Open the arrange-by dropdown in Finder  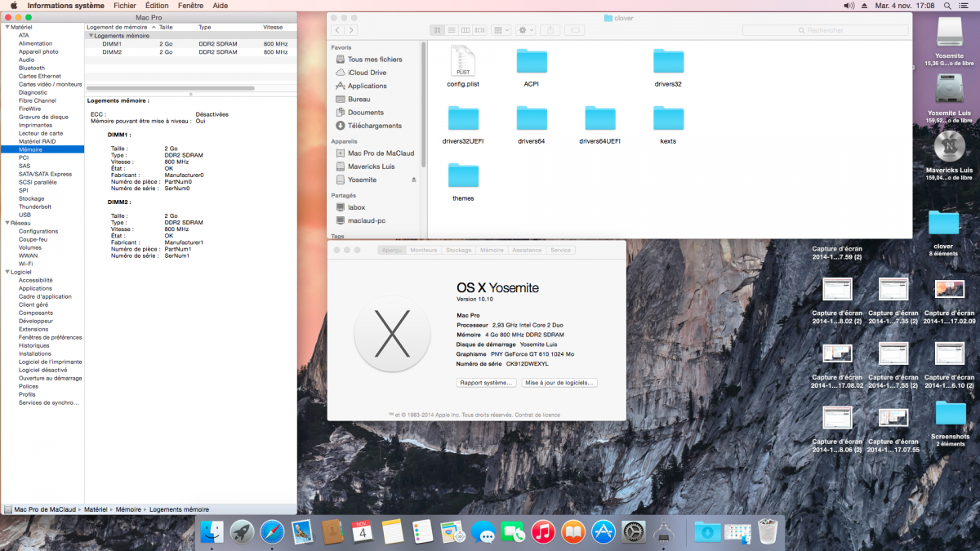point(501,30)
